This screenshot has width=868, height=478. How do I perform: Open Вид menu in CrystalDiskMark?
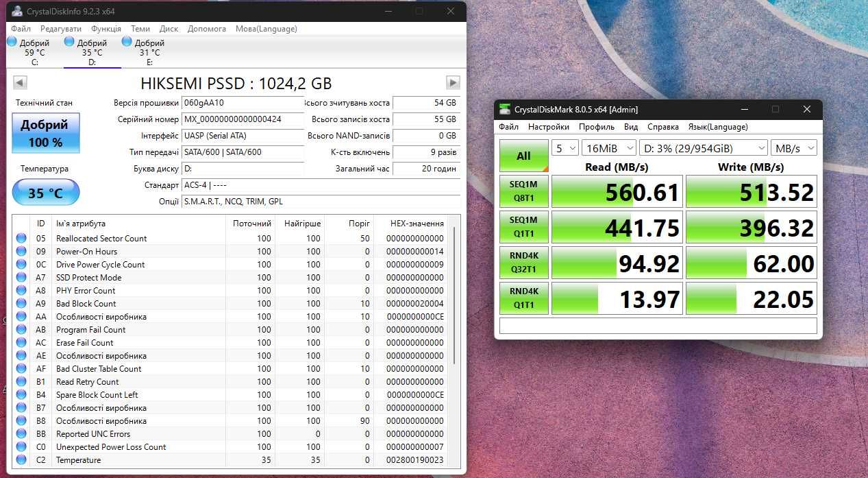pyautogui.click(x=631, y=127)
